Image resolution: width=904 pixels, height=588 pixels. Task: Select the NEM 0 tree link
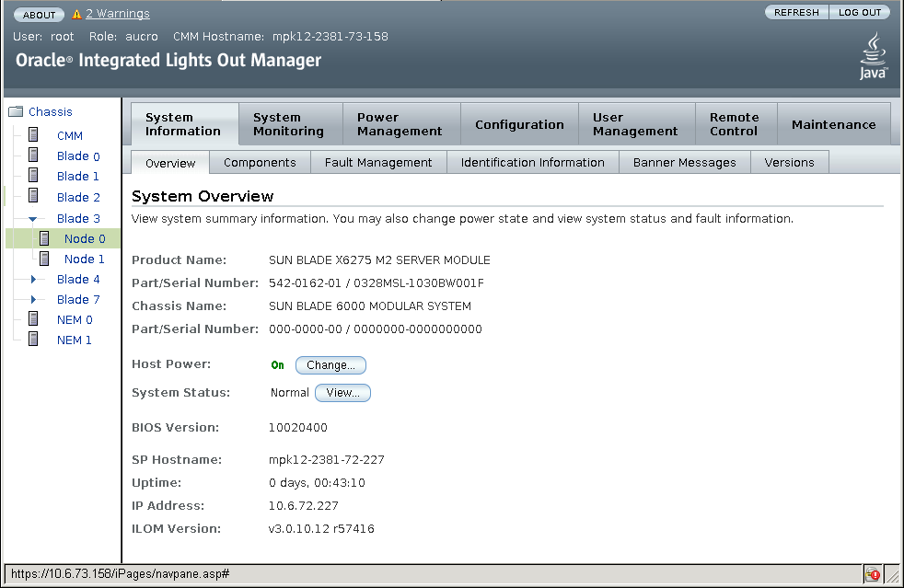coord(75,319)
